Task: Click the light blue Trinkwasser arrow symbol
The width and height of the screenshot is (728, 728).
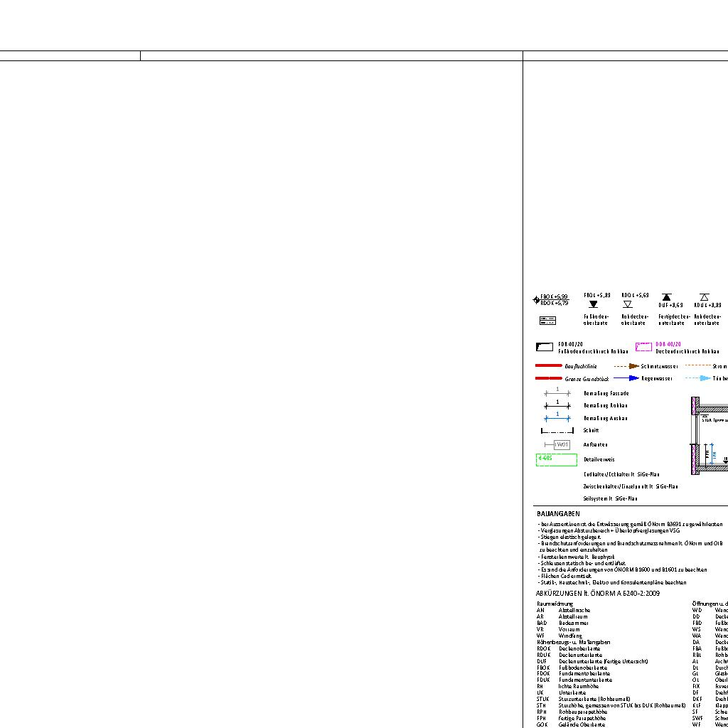Action: coord(698,378)
